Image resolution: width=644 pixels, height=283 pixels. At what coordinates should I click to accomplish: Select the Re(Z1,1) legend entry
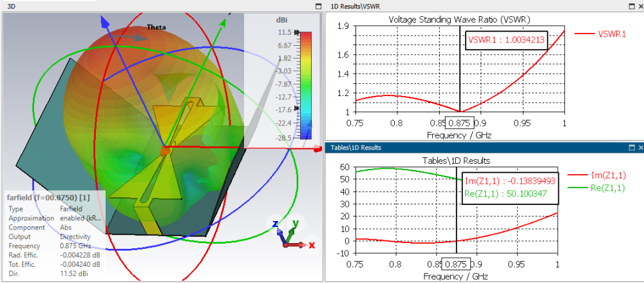coord(597,188)
